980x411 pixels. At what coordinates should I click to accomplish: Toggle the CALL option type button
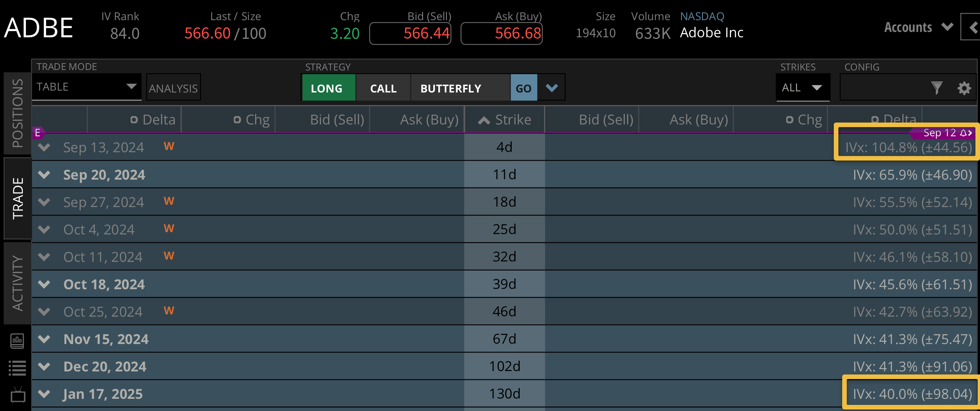pyautogui.click(x=383, y=88)
